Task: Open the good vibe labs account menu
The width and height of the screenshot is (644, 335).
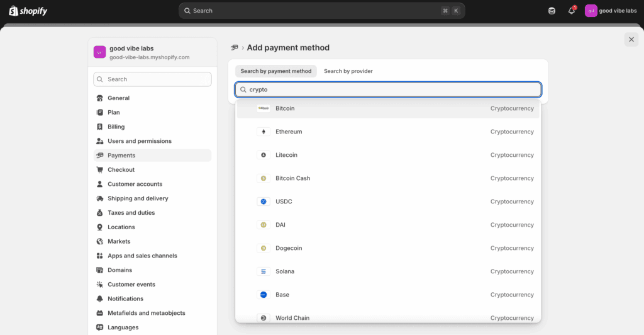Action: [611, 11]
